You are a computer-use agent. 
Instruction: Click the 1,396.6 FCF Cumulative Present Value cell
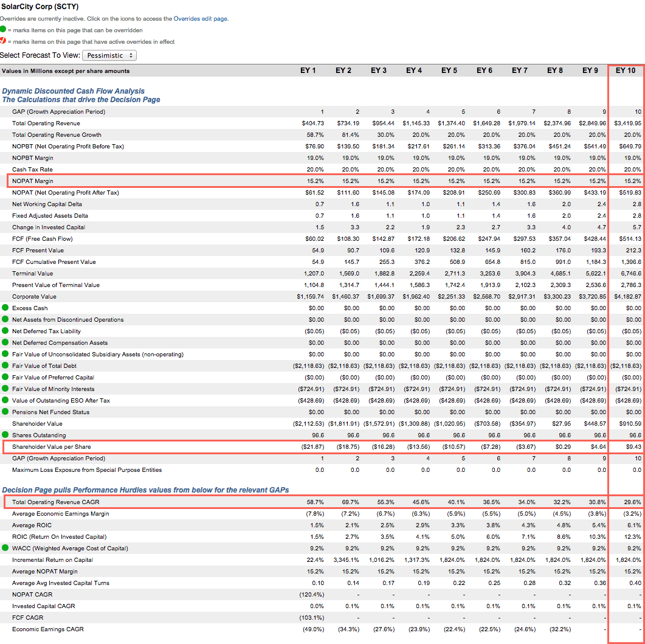click(631, 261)
